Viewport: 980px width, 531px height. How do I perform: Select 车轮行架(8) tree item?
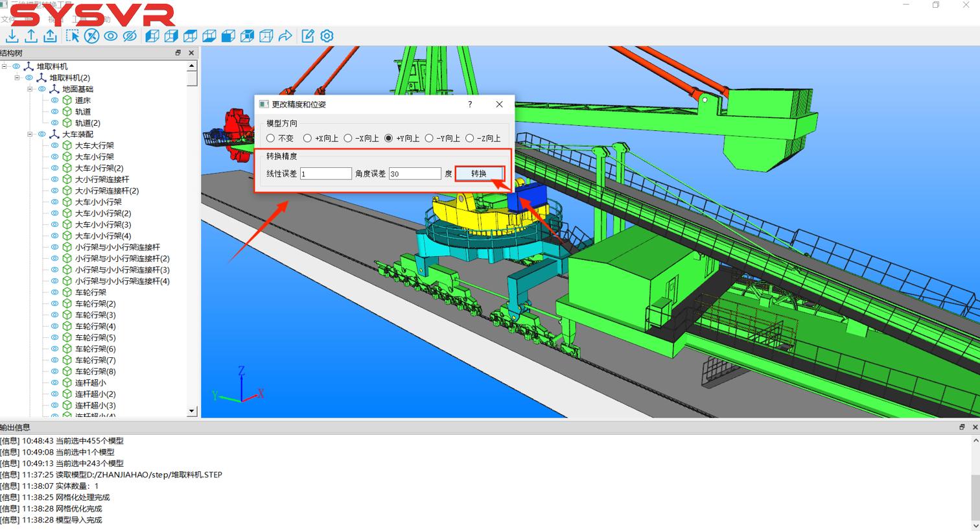[x=95, y=372]
